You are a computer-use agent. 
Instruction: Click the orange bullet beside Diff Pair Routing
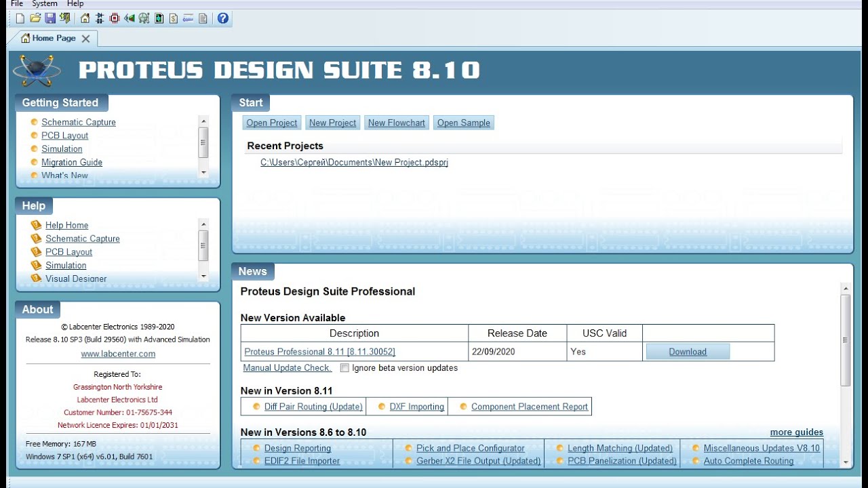(256, 407)
